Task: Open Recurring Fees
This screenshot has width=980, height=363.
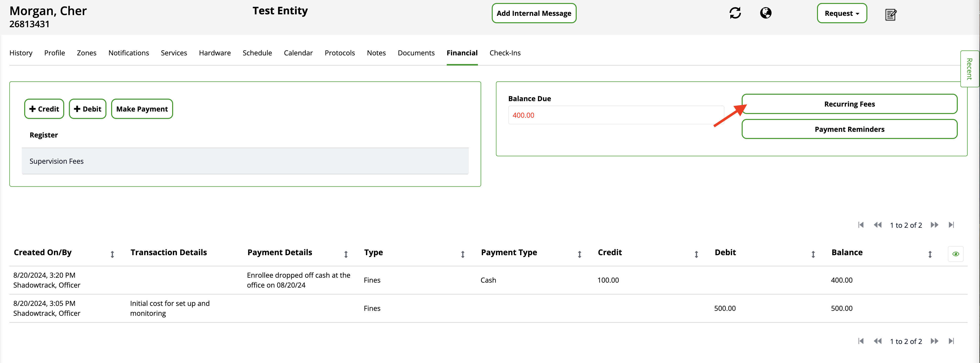Action: tap(849, 104)
